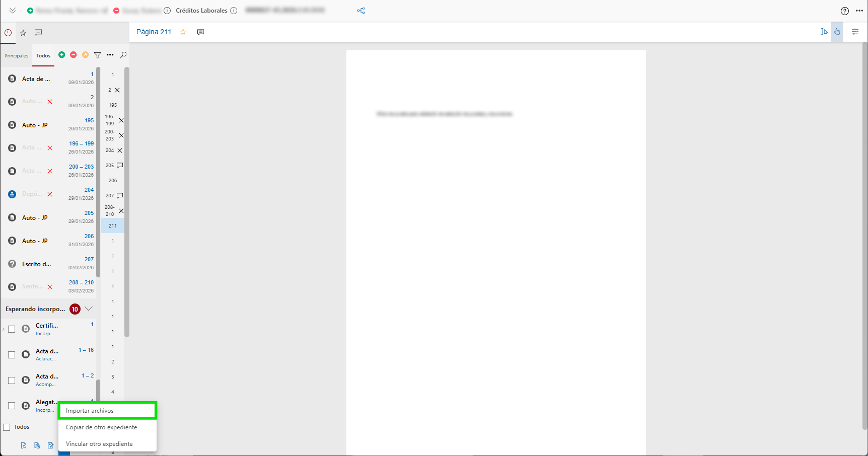Choose Vincular otro expediente
Viewport: 868px width, 456px height.
[99, 444]
